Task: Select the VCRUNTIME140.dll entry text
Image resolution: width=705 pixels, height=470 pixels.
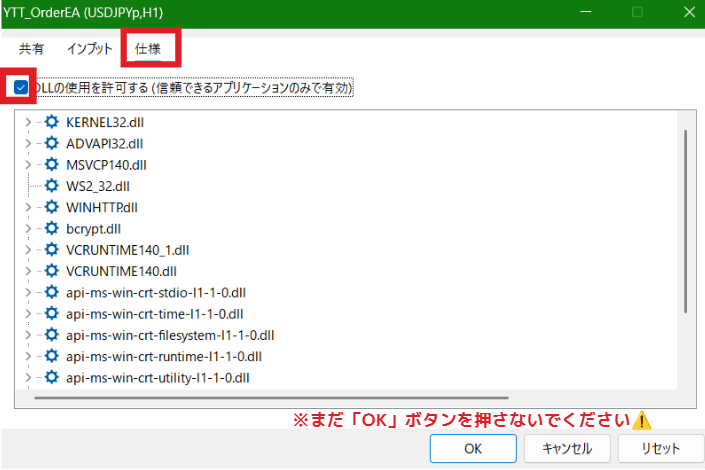Action: click(x=121, y=271)
